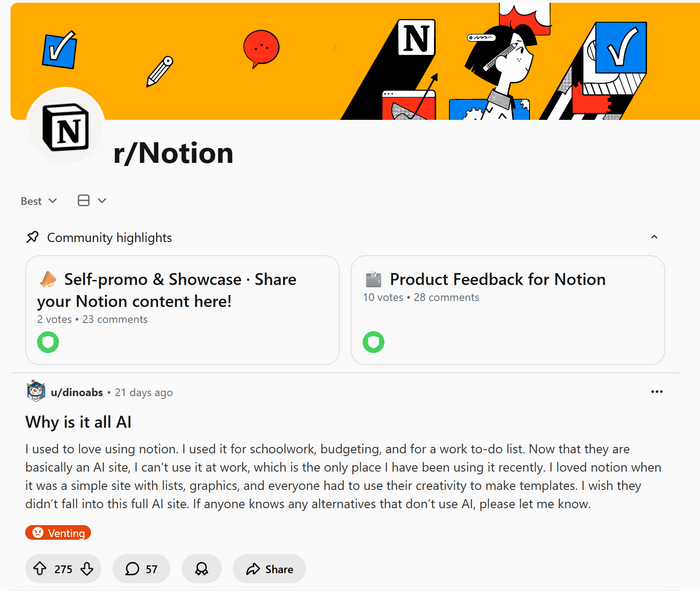
Task: Click u/dinoabs user avatar
Action: click(36, 392)
